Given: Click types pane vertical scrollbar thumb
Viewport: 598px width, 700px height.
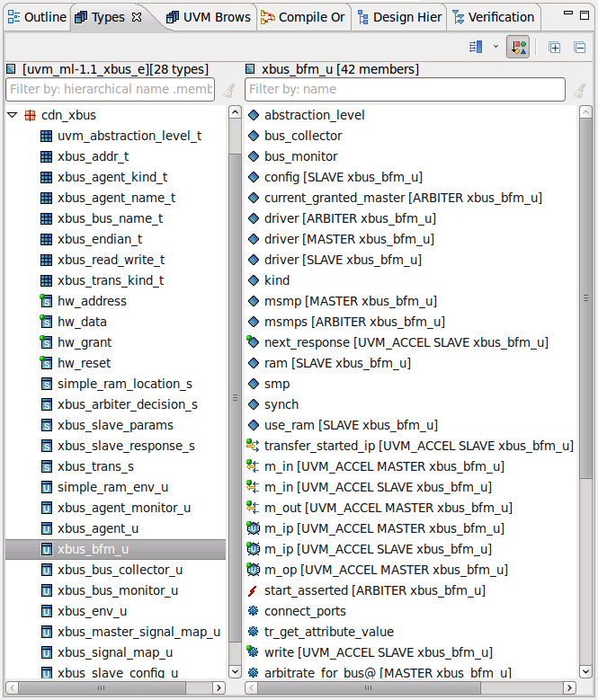Looking at the screenshot, I should 235,397.
